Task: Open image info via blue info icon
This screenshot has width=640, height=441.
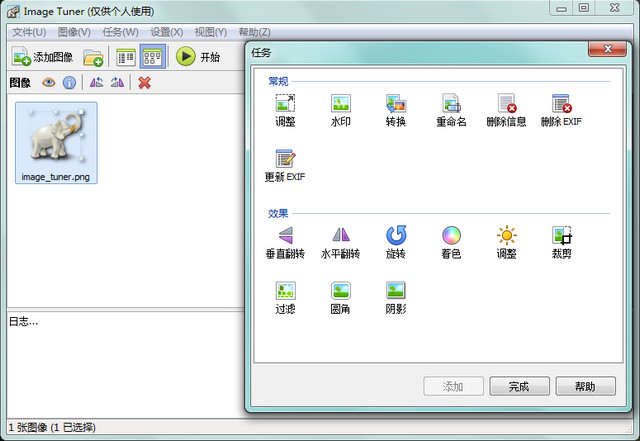Action: (69, 83)
